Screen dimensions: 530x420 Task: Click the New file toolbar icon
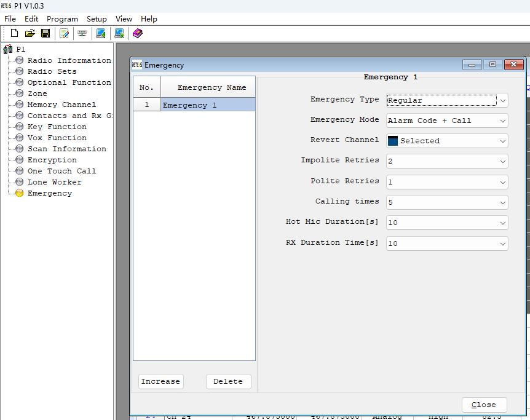tap(14, 33)
